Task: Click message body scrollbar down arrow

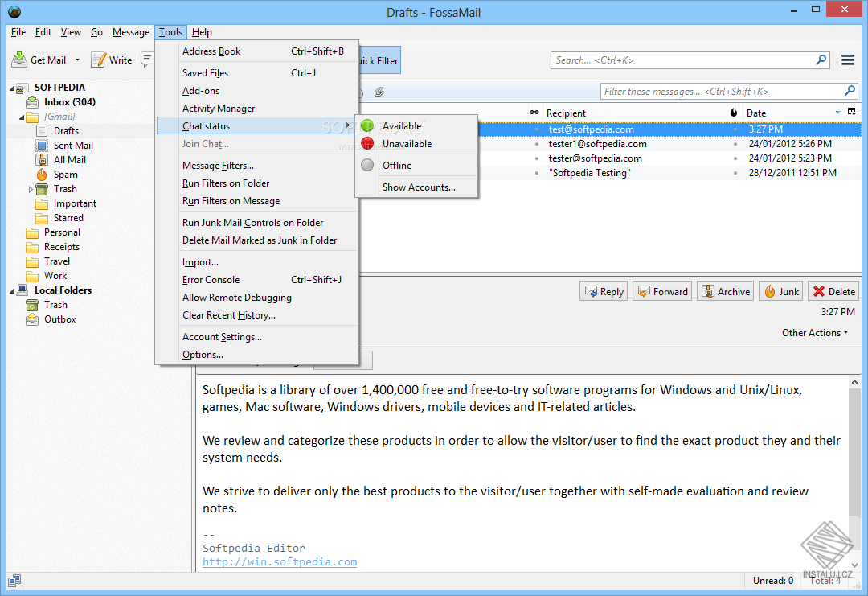Action: click(854, 565)
